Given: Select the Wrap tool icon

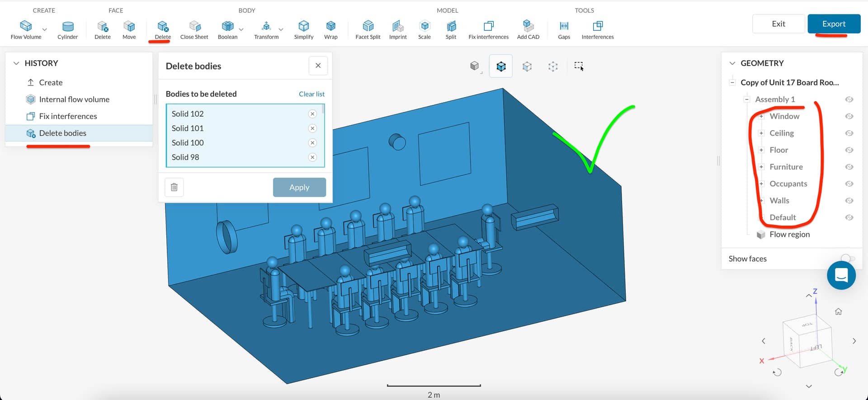Looking at the screenshot, I should (330, 26).
